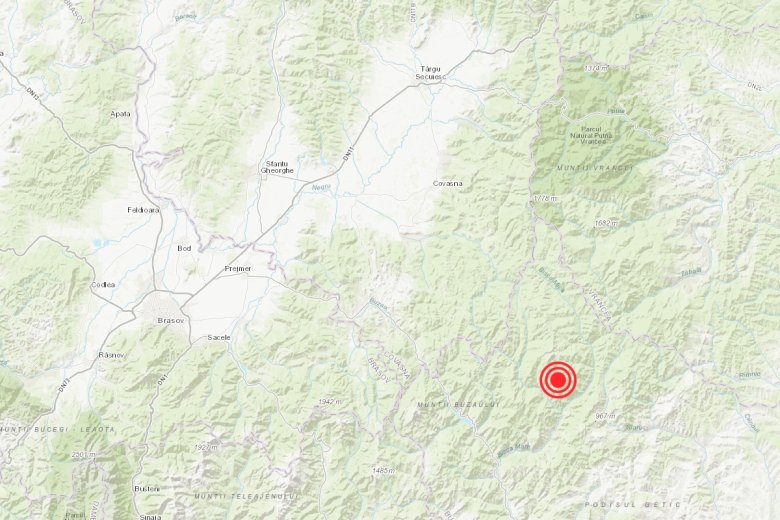Click the Muntii Vrancei mountain label
The image size is (780, 520).
[594, 169]
